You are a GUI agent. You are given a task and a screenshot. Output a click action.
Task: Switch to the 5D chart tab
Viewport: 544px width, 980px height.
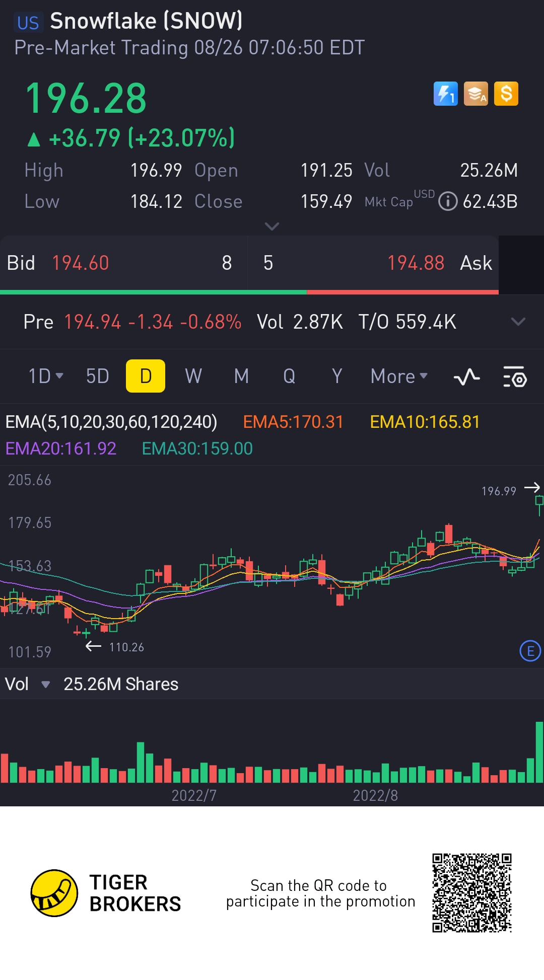[x=98, y=376]
